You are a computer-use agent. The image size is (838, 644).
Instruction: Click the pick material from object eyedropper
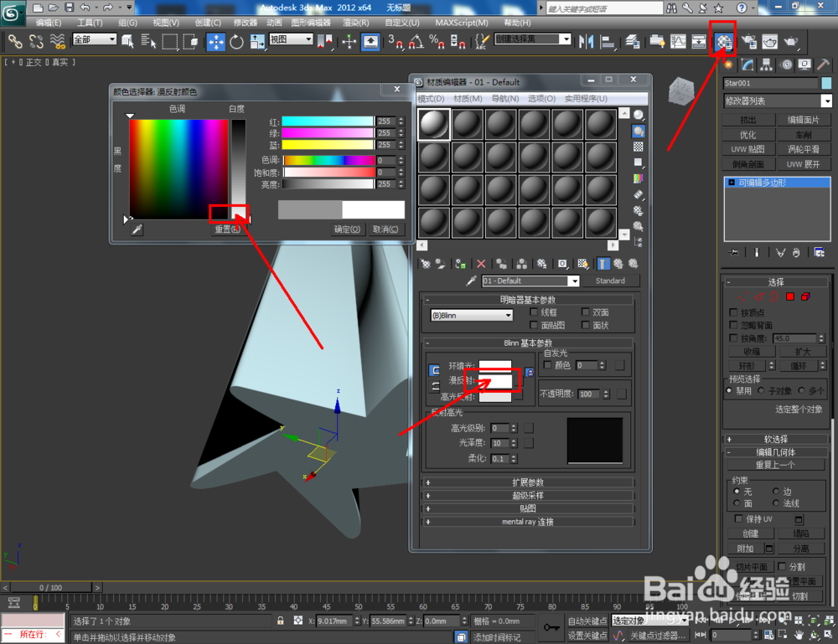pos(471,281)
